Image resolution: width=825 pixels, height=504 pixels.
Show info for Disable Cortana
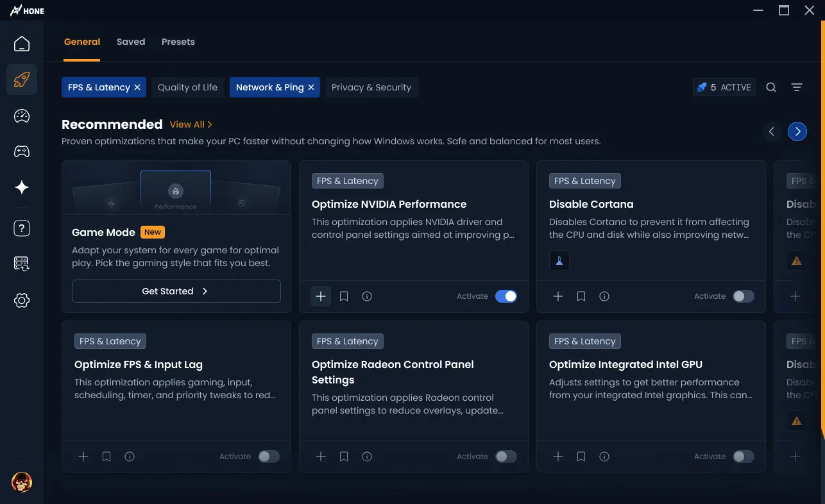(604, 296)
